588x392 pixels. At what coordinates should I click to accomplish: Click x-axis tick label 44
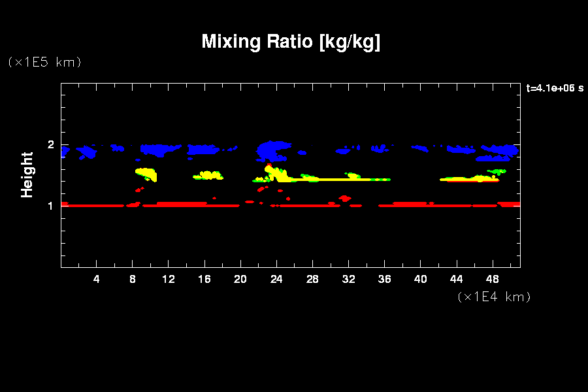456,279
